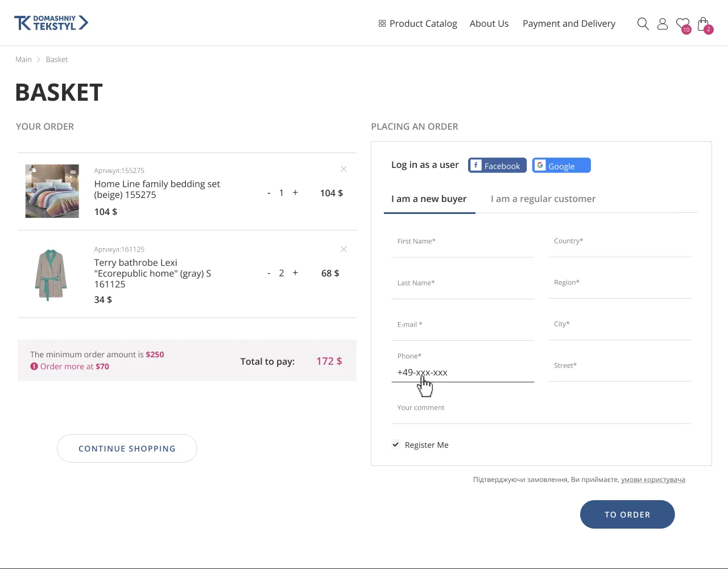Log in with Facebook button
This screenshot has width=728, height=569.
coord(497,166)
